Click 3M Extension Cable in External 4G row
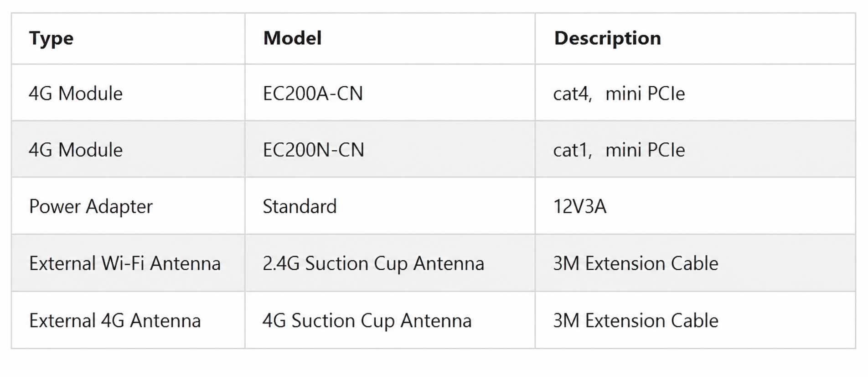The width and height of the screenshot is (868, 377). pos(635,320)
